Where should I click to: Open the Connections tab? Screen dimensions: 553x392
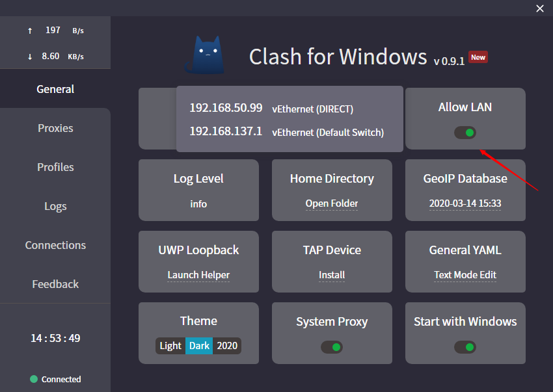(x=55, y=245)
